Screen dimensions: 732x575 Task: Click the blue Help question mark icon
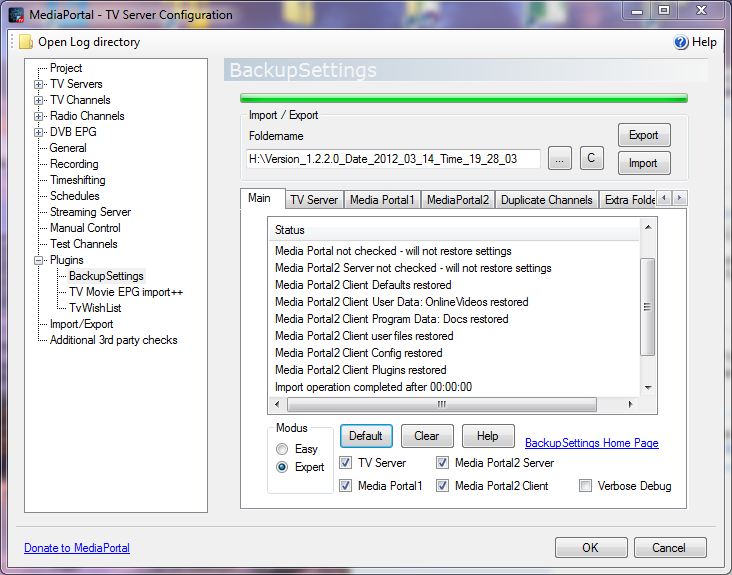[681, 42]
